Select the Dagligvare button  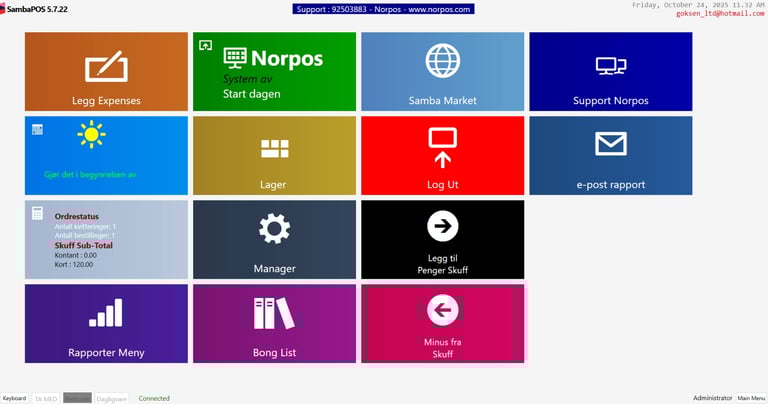pyautogui.click(x=111, y=399)
